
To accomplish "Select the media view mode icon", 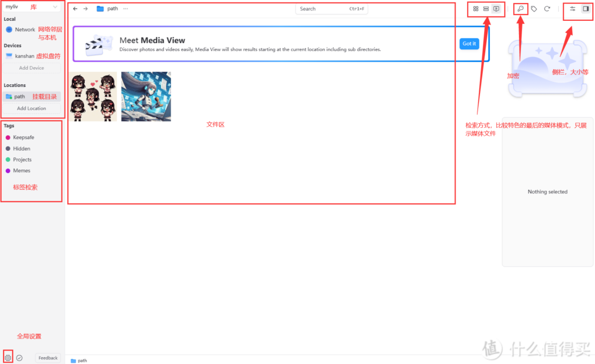I will [x=496, y=9].
